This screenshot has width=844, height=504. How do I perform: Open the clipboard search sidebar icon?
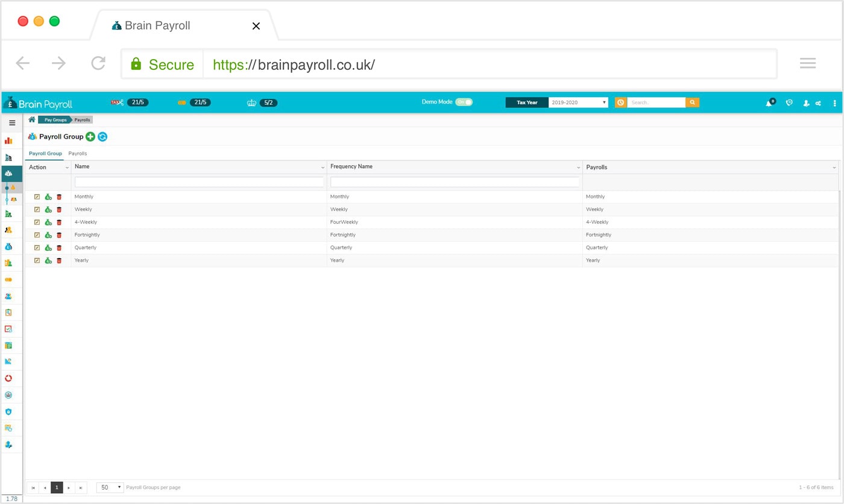(x=8, y=312)
